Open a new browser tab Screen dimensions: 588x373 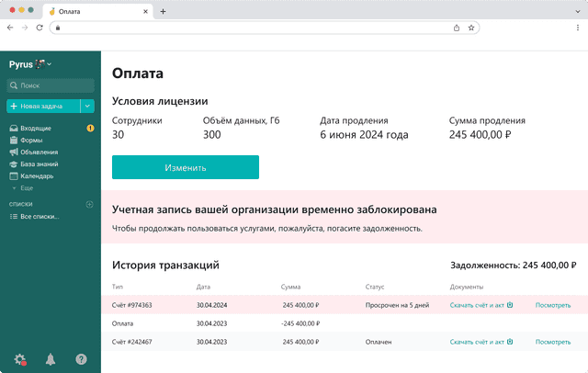tap(163, 12)
